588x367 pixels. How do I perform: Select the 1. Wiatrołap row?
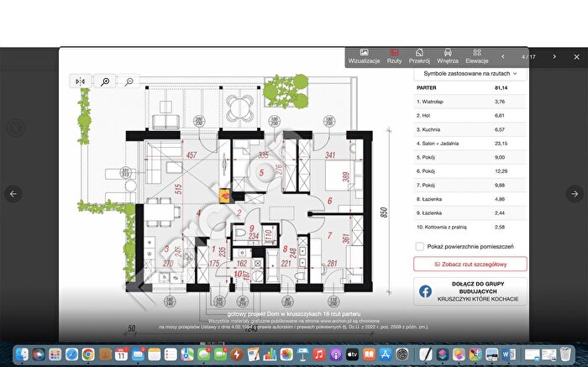coord(470,102)
